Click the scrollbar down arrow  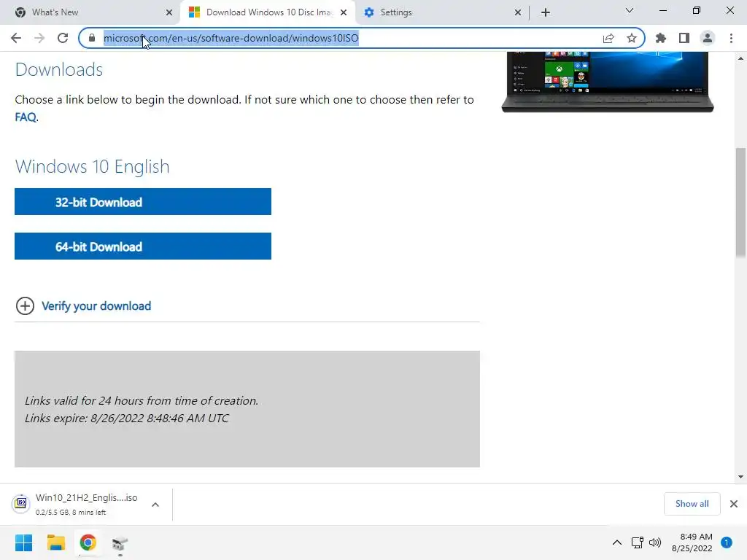[740, 477]
